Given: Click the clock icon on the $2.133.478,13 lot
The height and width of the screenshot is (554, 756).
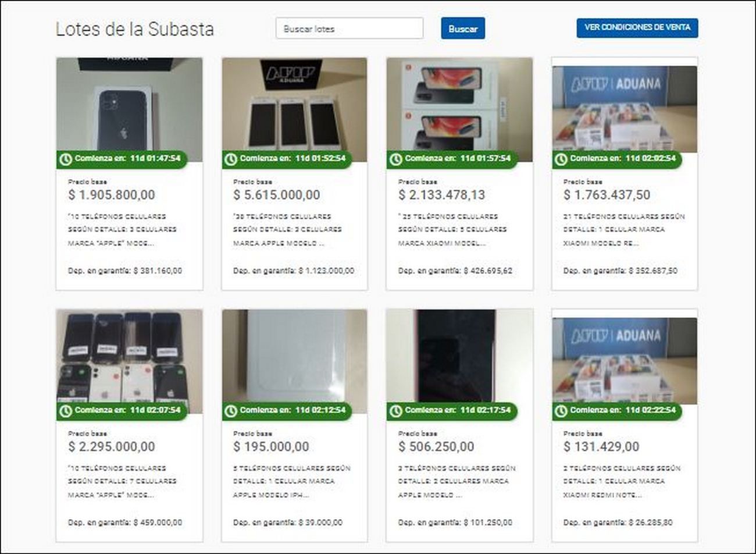Looking at the screenshot, I should [396, 159].
